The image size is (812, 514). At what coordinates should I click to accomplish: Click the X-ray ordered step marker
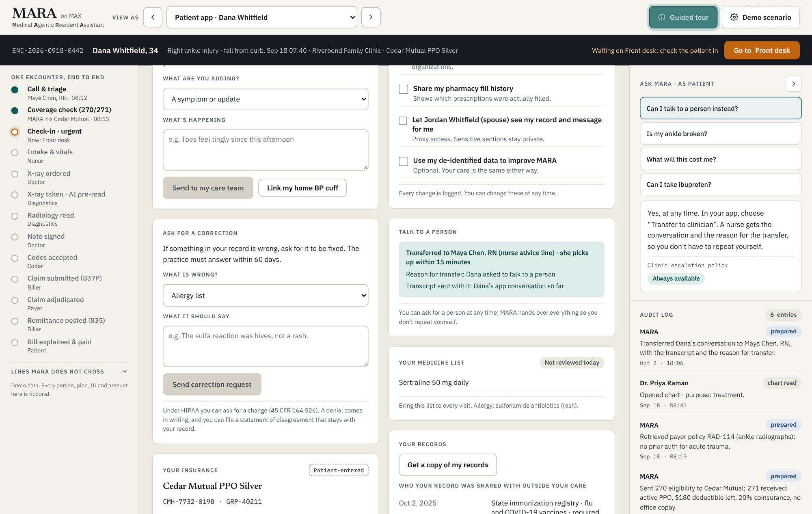[x=15, y=174]
